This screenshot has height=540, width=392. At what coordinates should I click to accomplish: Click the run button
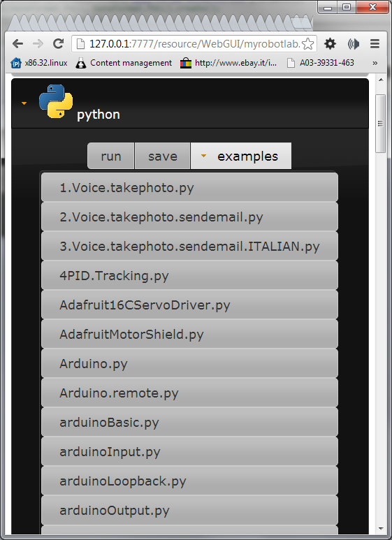111,156
